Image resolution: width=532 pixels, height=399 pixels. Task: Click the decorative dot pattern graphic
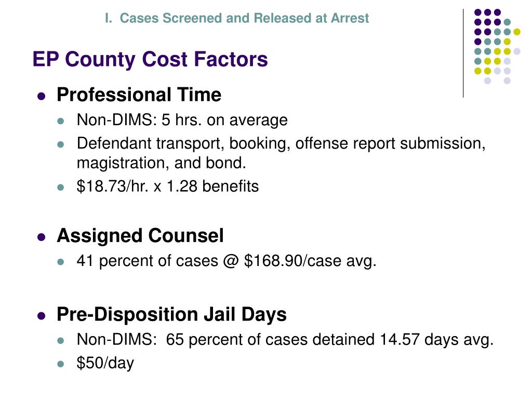[x=497, y=46]
